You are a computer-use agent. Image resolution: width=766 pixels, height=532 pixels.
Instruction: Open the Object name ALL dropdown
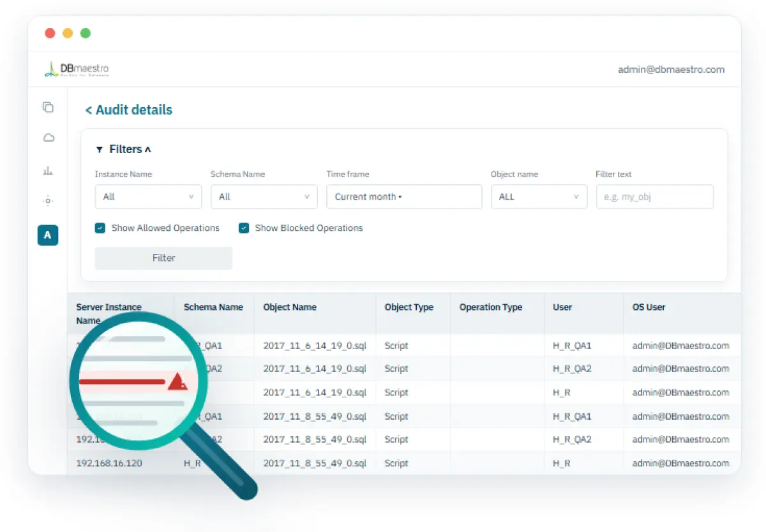point(539,196)
